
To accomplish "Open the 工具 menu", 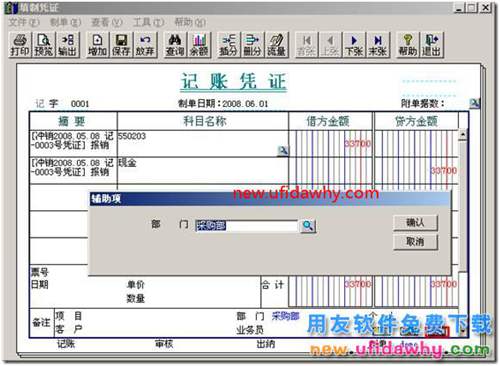I will [x=149, y=22].
